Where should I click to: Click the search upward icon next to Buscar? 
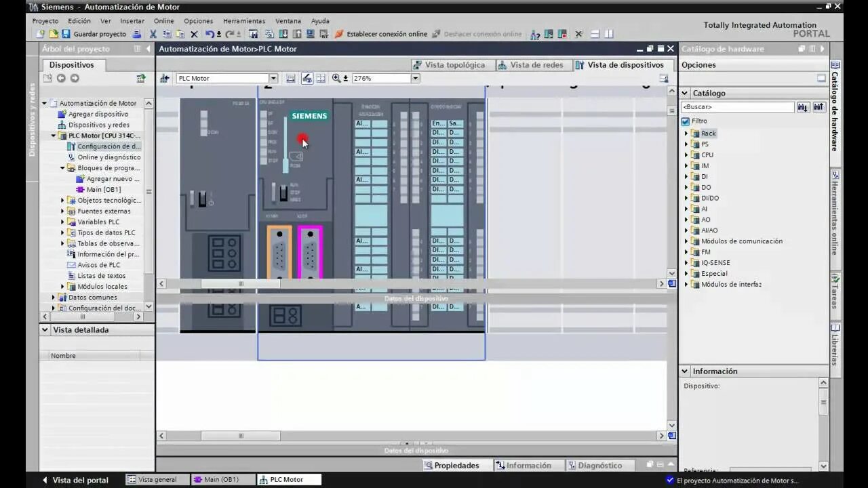pos(818,107)
